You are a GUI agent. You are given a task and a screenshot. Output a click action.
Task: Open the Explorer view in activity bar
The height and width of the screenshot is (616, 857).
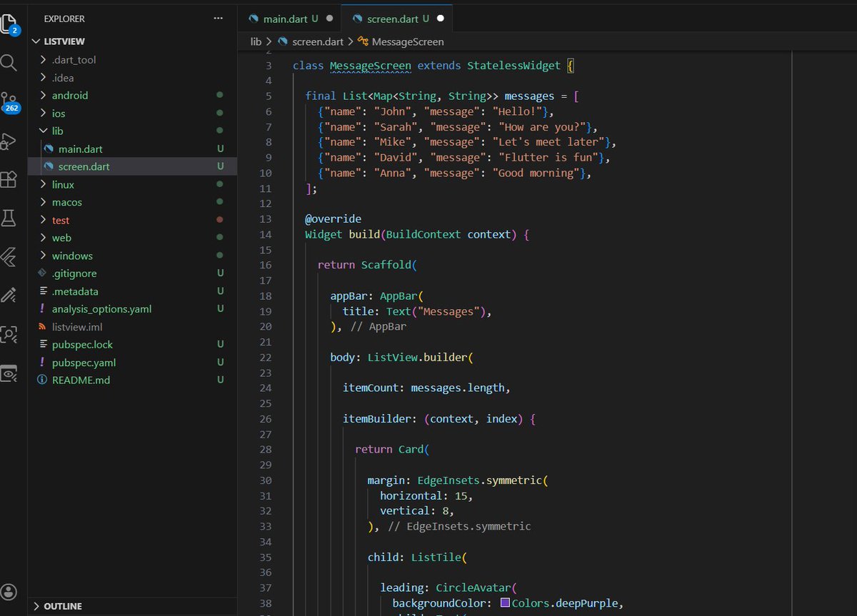point(10,24)
